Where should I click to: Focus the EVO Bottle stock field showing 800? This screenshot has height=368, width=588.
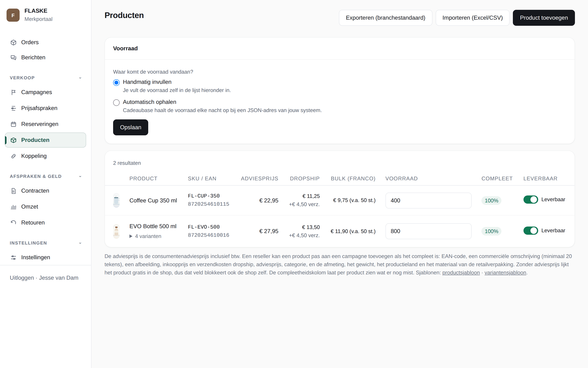pos(428,231)
